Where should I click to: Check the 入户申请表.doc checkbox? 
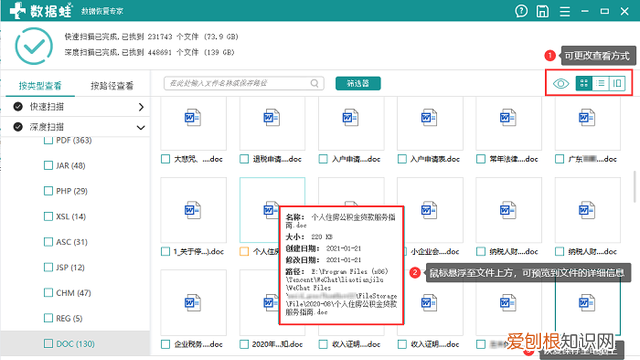tap(402, 159)
